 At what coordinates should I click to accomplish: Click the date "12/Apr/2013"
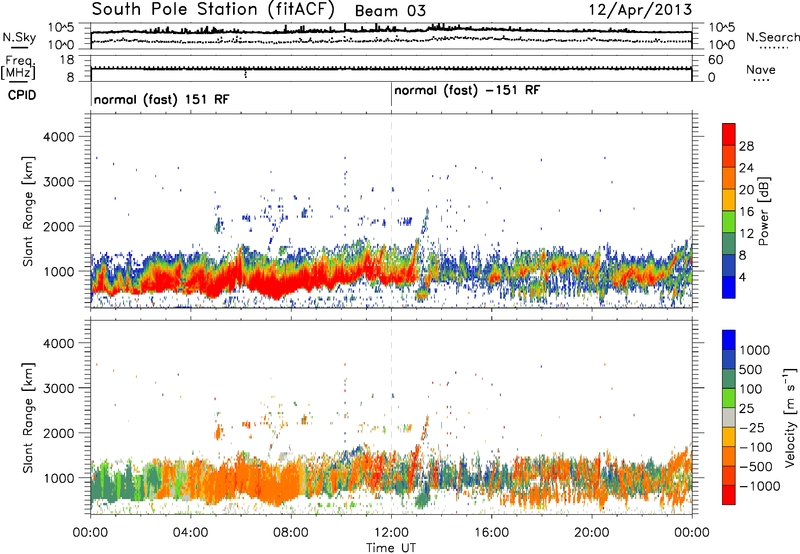(x=640, y=10)
